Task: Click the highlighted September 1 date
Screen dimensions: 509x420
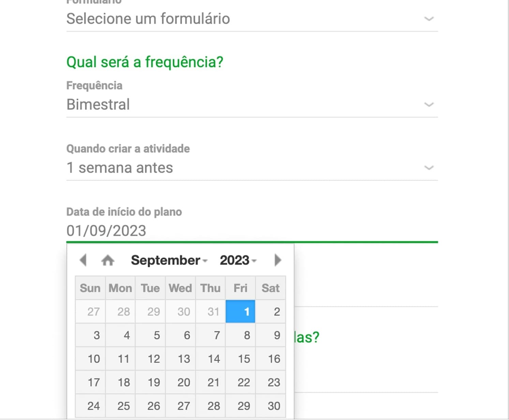Action: pyautogui.click(x=240, y=311)
